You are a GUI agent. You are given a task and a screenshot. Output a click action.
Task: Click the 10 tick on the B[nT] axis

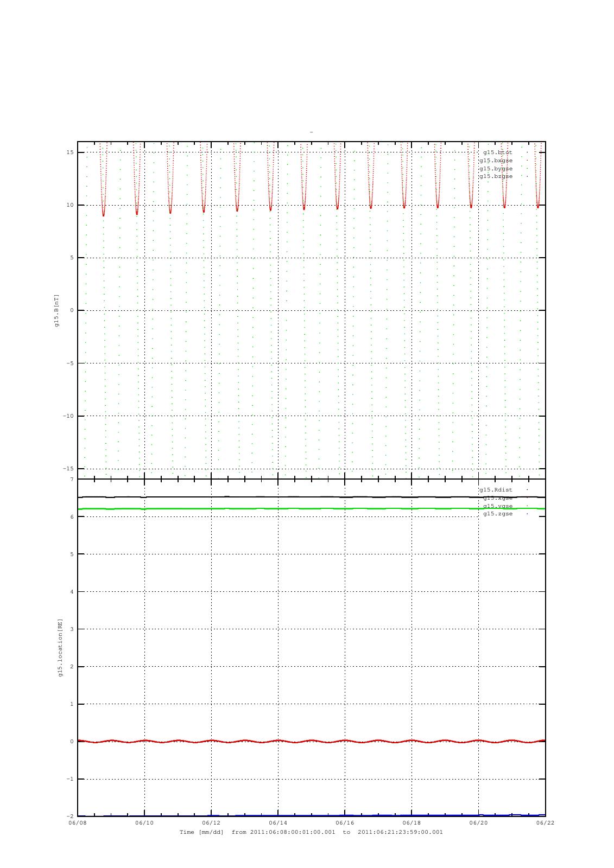click(x=70, y=205)
